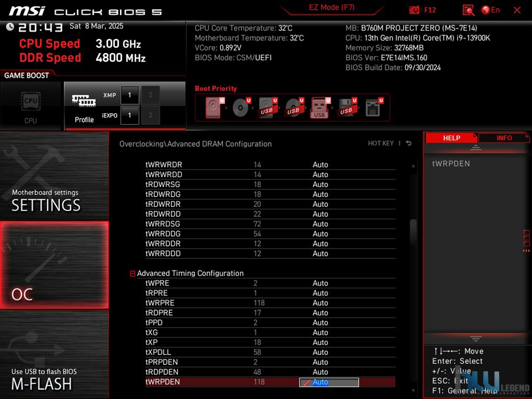
Task: Open the HOT KEY list
Action: (x=381, y=143)
